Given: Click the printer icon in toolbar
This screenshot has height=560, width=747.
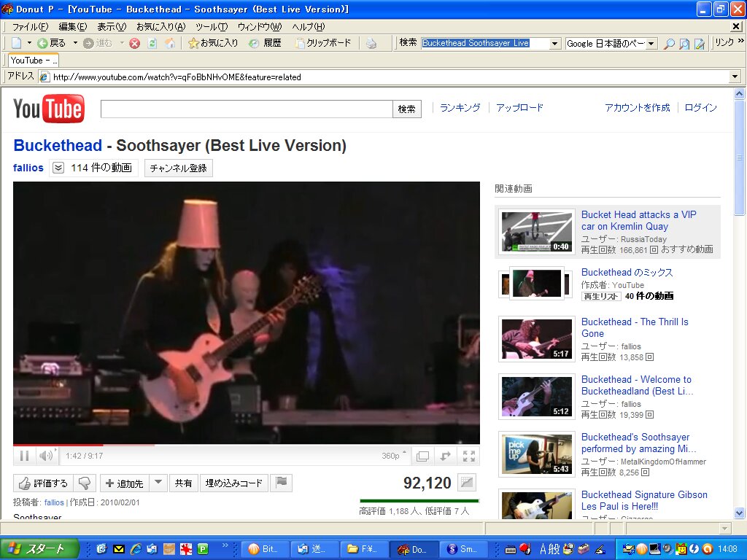Looking at the screenshot, I should coord(371,43).
